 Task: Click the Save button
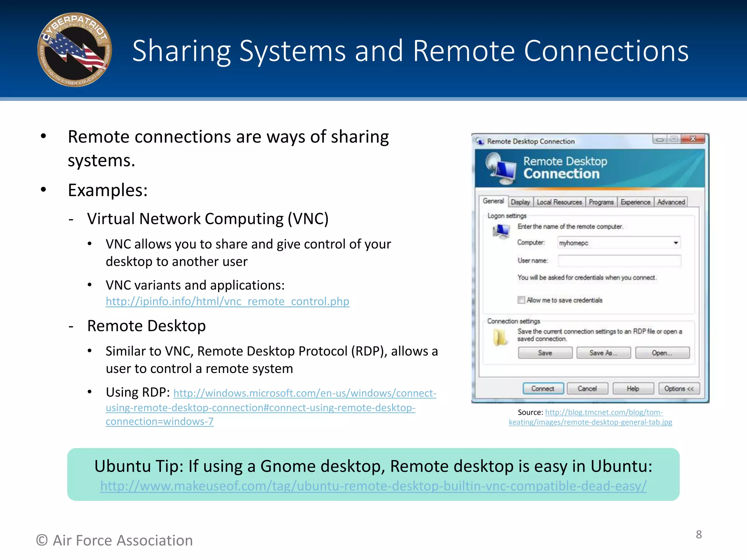[545, 353]
